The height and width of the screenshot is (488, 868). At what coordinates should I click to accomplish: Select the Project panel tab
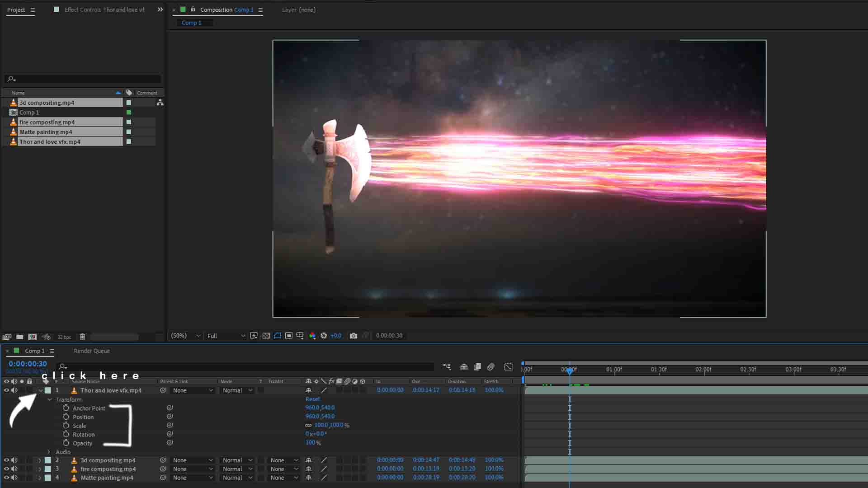tap(16, 9)
